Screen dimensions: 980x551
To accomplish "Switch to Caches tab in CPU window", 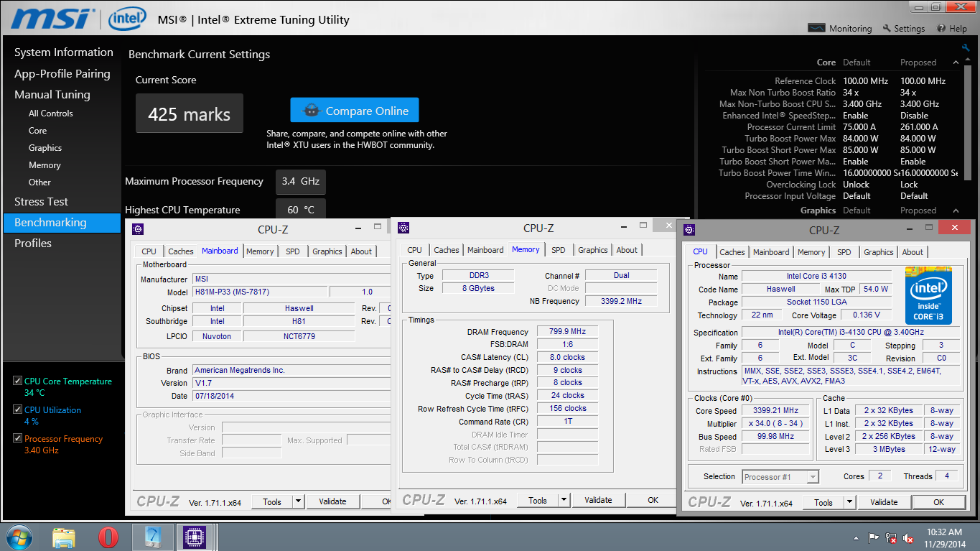I will 732,252.
